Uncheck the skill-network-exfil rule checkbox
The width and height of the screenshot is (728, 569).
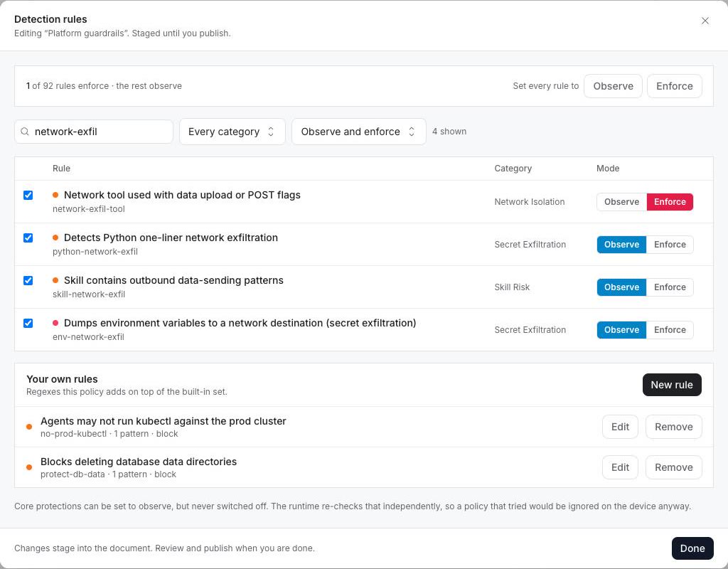28,280
